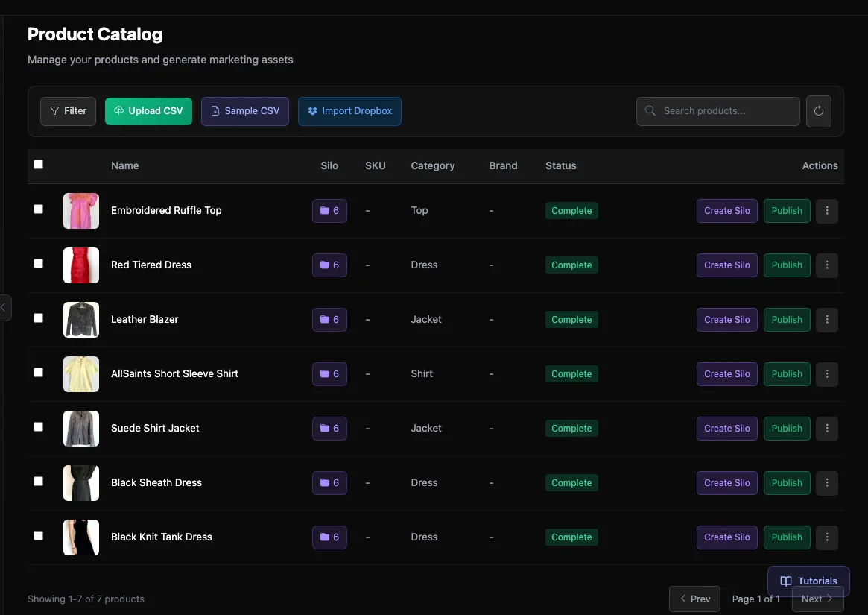Check the Black Knit Tank Dress checkbox

click(x=38, y=535)
